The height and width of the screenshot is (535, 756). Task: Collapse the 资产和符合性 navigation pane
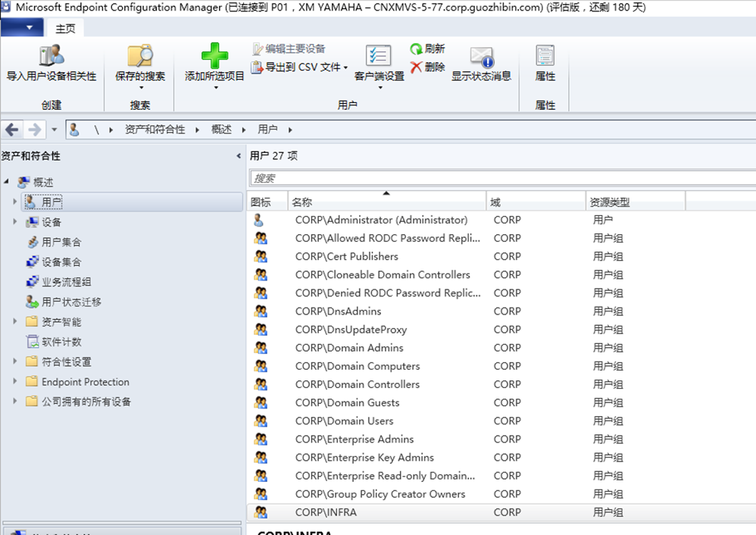click(x=239, y=156)
